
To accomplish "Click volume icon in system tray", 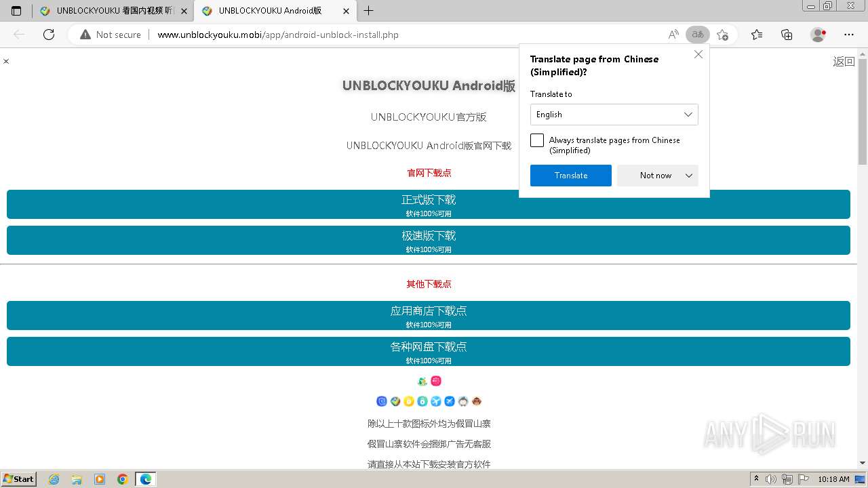I will click(772, 479).
